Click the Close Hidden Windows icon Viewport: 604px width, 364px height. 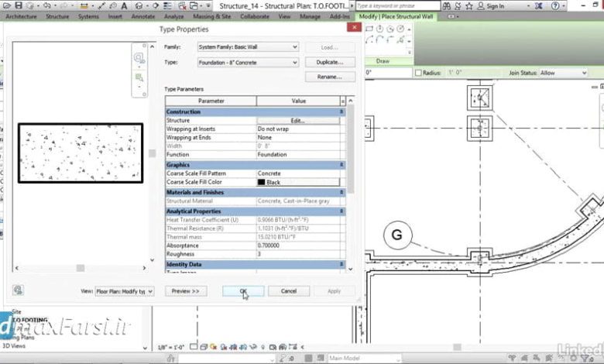tap(182, 5)
